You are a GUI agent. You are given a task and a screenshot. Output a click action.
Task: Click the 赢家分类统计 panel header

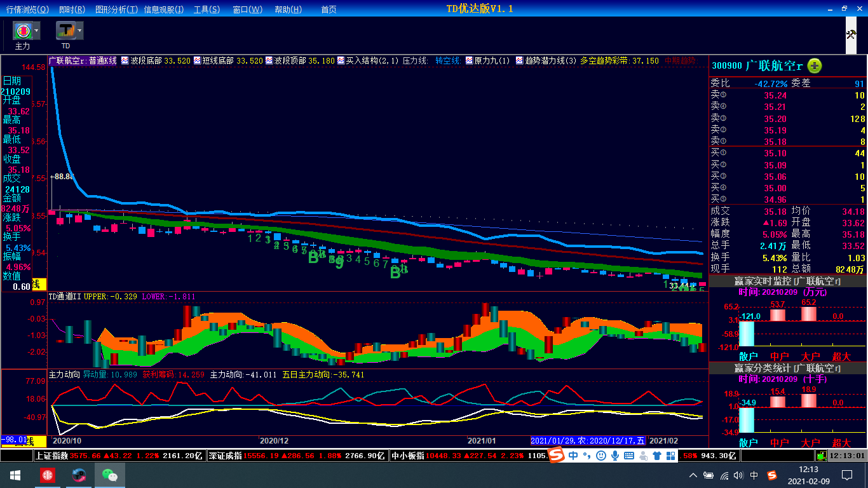(788, 368)
